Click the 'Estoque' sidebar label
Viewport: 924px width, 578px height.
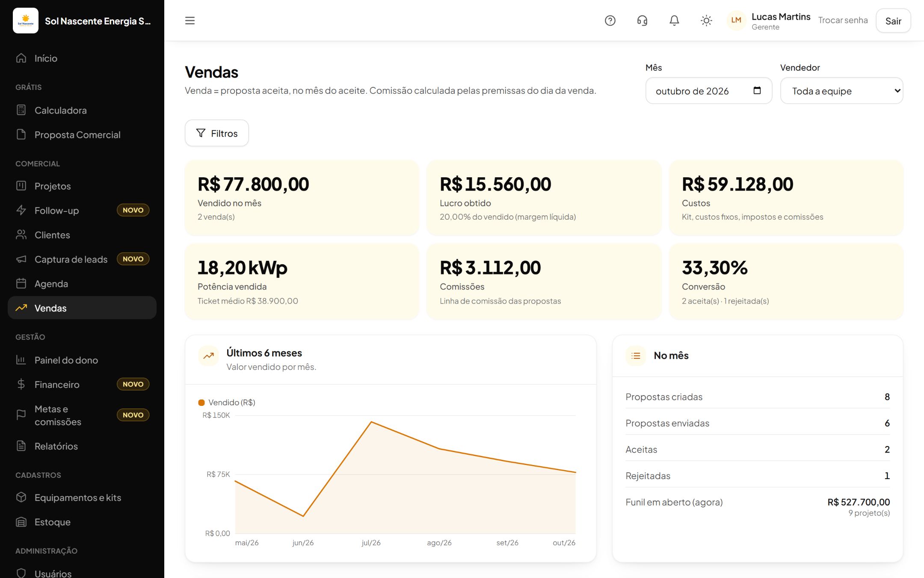[53, 522]
